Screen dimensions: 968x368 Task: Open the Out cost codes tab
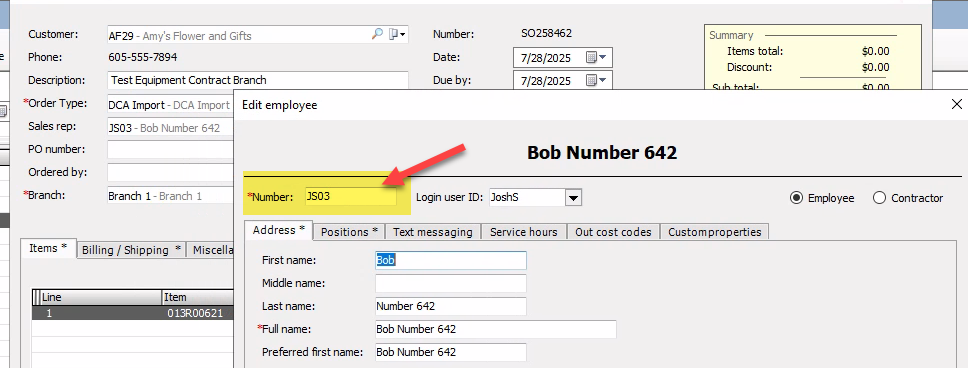pos(613,232)
